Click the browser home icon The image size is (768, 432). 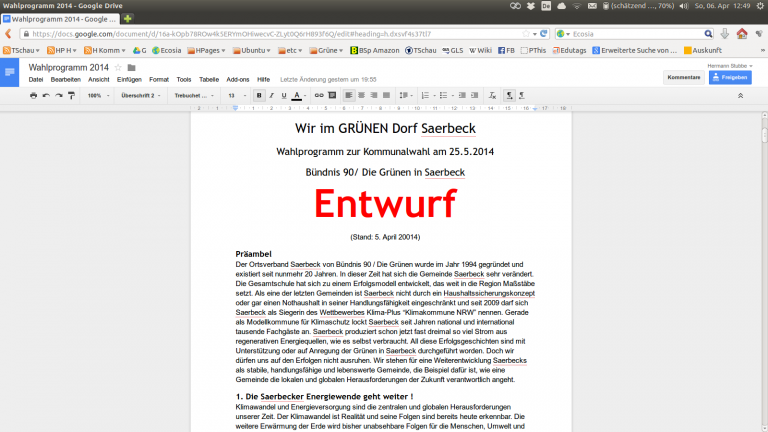click(742, 33)
